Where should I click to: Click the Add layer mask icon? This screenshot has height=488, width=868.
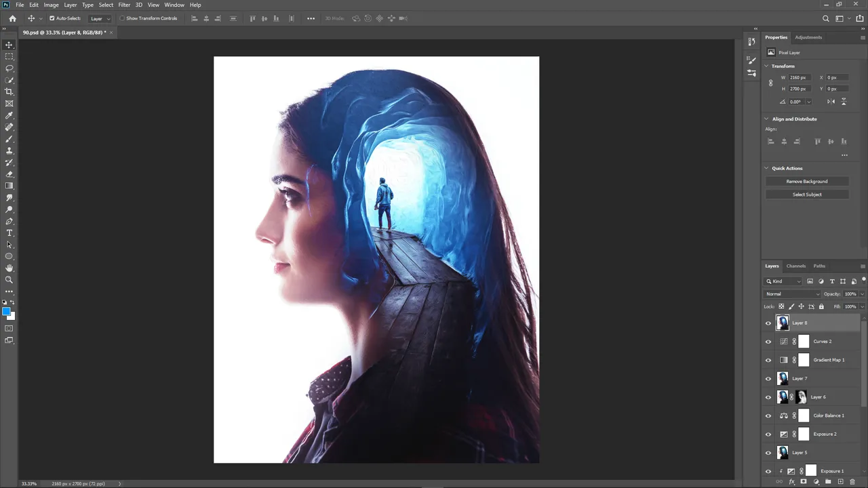click(804, 482)
